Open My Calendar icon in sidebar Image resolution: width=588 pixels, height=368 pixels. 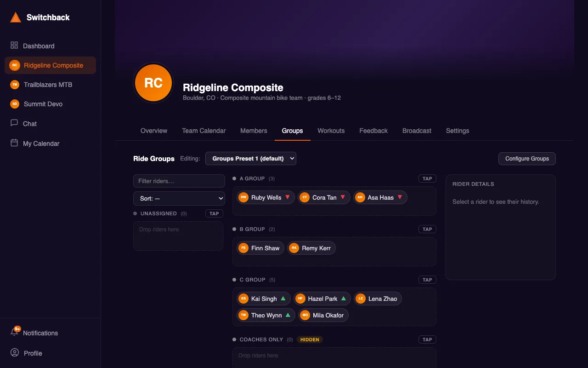(x=14, y=143)
